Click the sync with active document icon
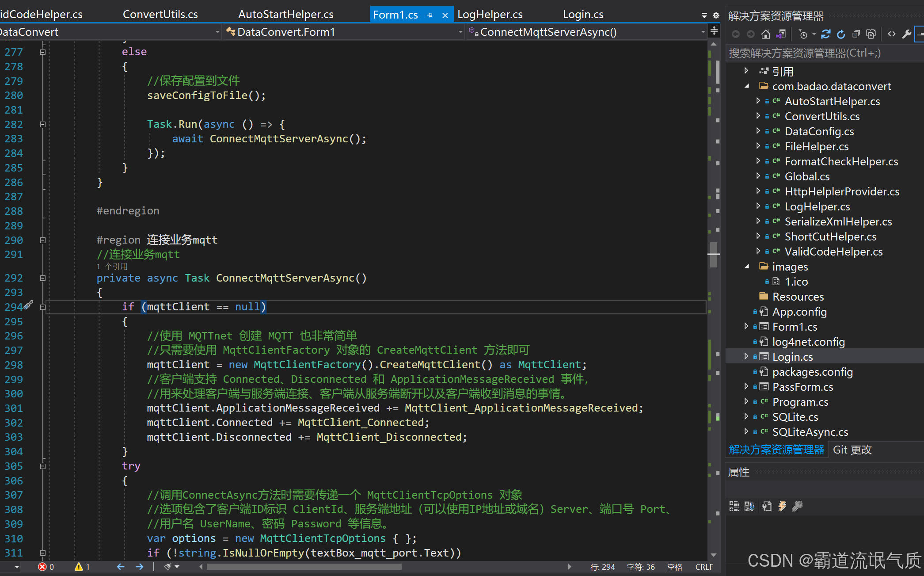Screen dimensions: 924x576 coord(825,34)
